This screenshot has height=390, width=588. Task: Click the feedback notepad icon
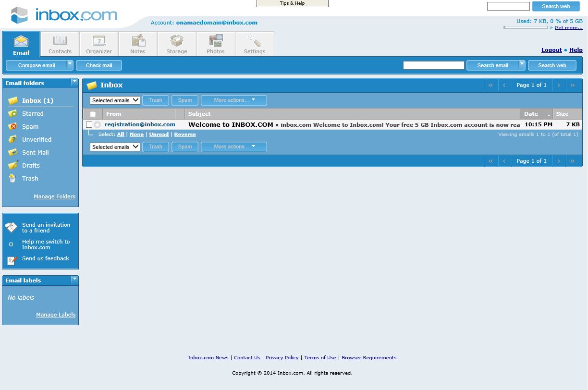12,261
